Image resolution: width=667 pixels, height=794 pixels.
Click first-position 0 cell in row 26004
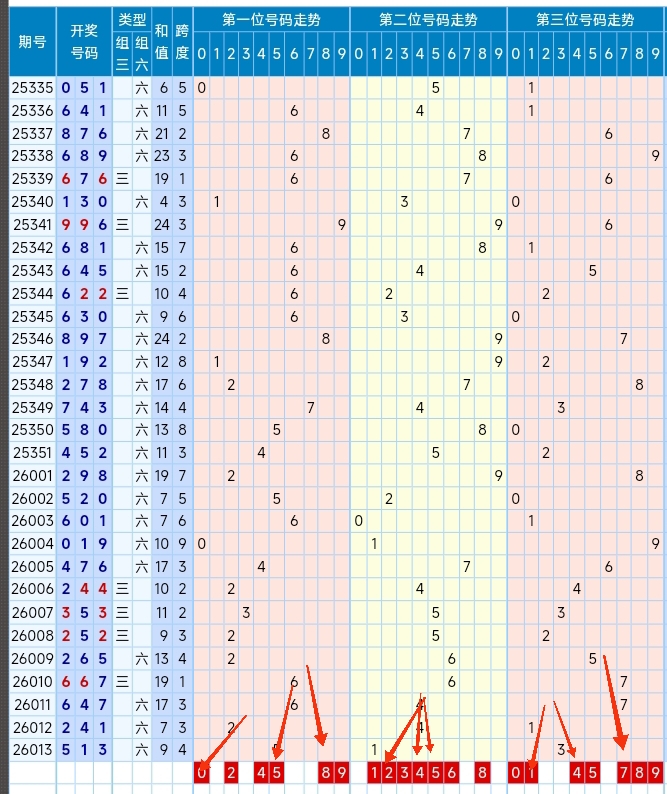pyautogui.click(x=202, y=543)
